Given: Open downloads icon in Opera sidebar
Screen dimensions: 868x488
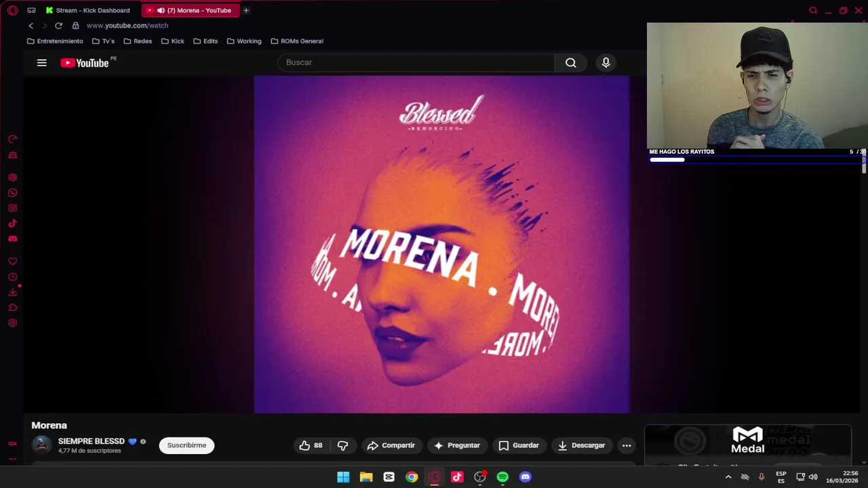Looking at the screenshot, I should click(x=12, y=292).
